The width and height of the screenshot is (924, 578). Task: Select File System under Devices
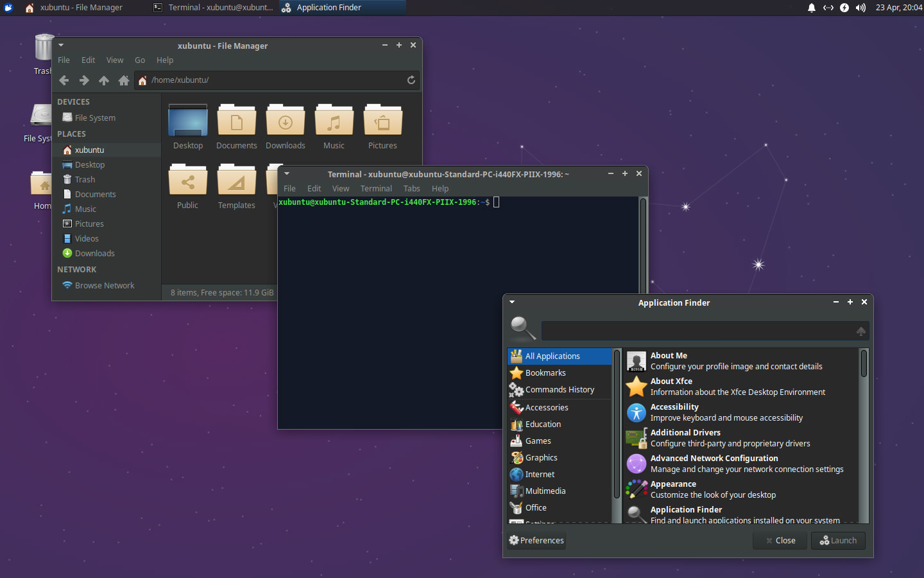[x=94, y=118]
